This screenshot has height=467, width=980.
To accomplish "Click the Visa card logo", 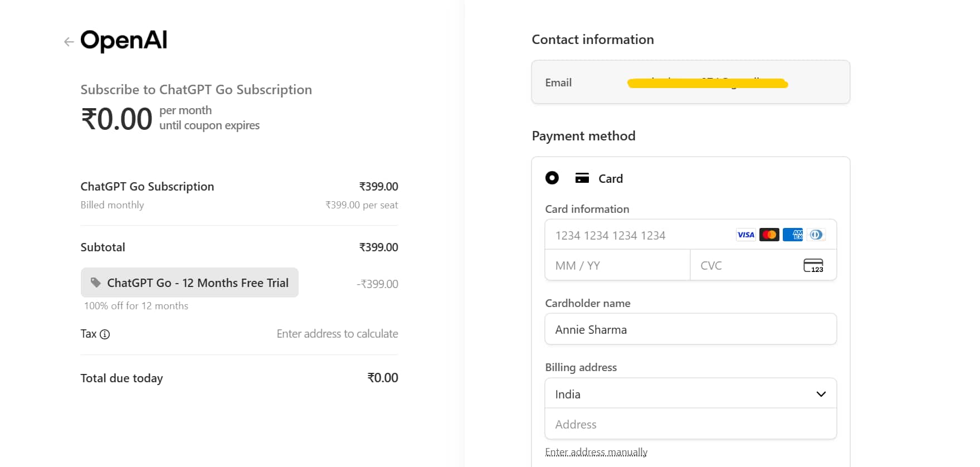I will point(745,235).
